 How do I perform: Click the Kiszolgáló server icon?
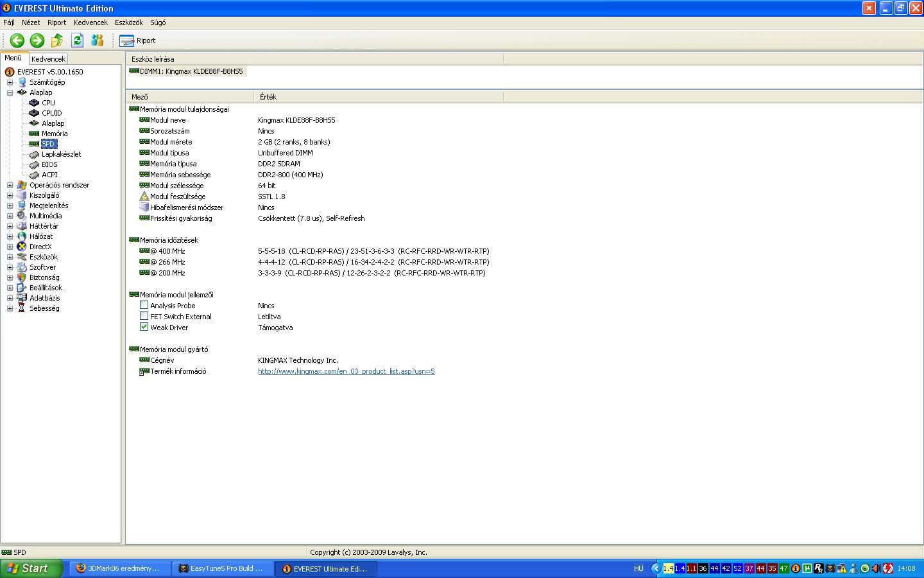(22, 195)
